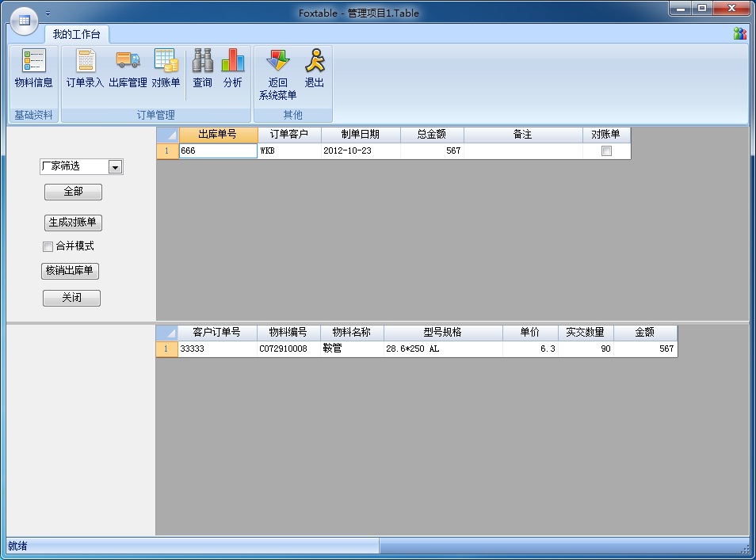This screenshot has height=560, width=756.
Task: Select 订单客户 column header
Action: tap(289, 135)
